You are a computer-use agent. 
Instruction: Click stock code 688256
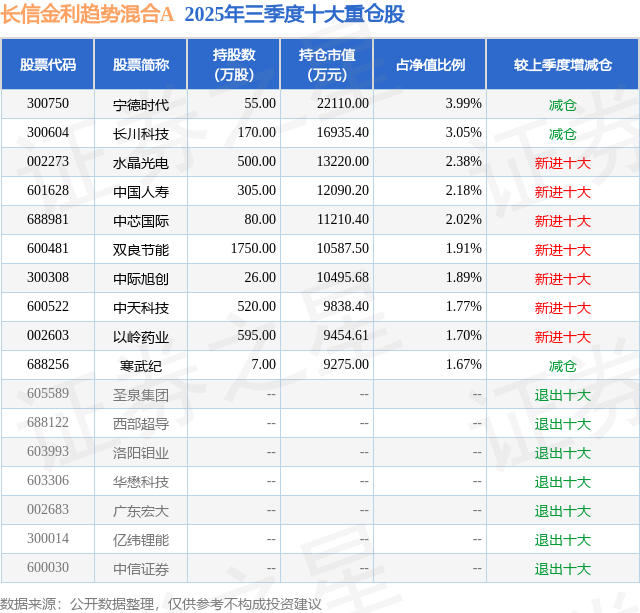pyautogui.click(x=48, y=364)
